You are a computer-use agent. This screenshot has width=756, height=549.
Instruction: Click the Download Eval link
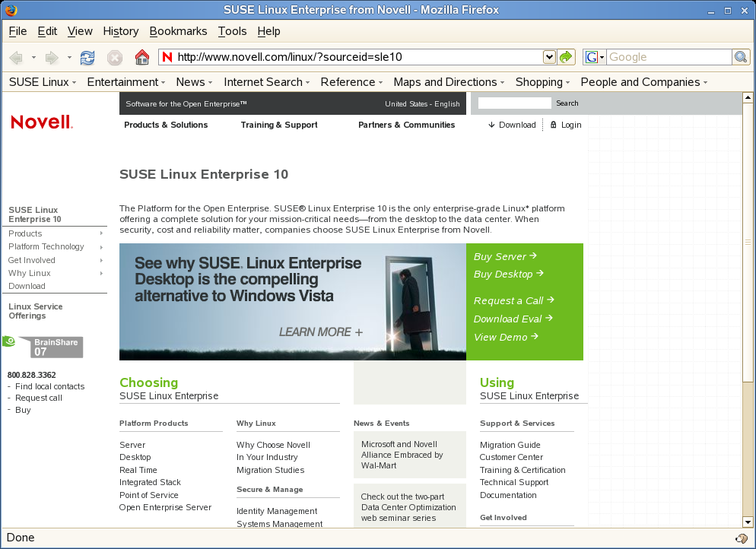click(513, 319)
